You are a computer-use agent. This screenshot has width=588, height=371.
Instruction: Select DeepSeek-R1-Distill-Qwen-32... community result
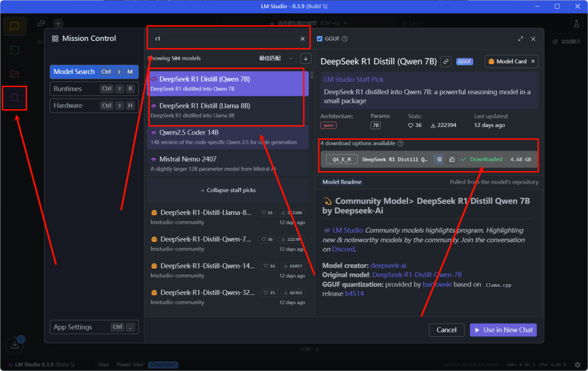228,297
